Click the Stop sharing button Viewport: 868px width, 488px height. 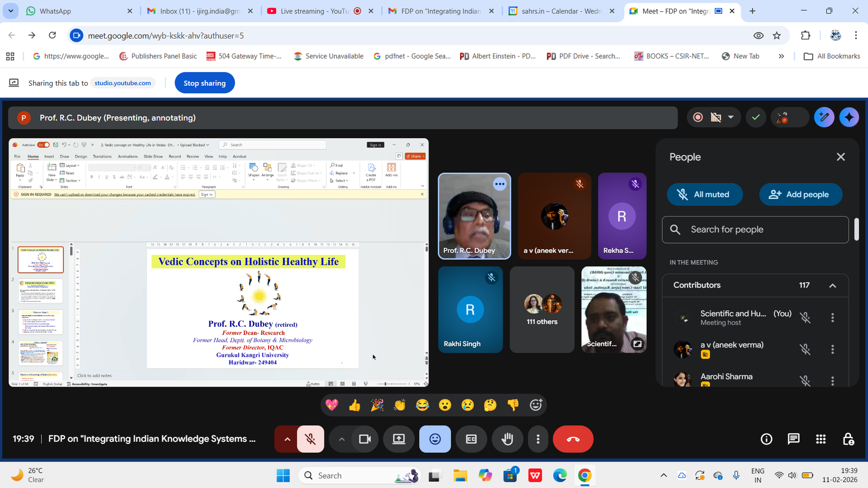(205, 83)
